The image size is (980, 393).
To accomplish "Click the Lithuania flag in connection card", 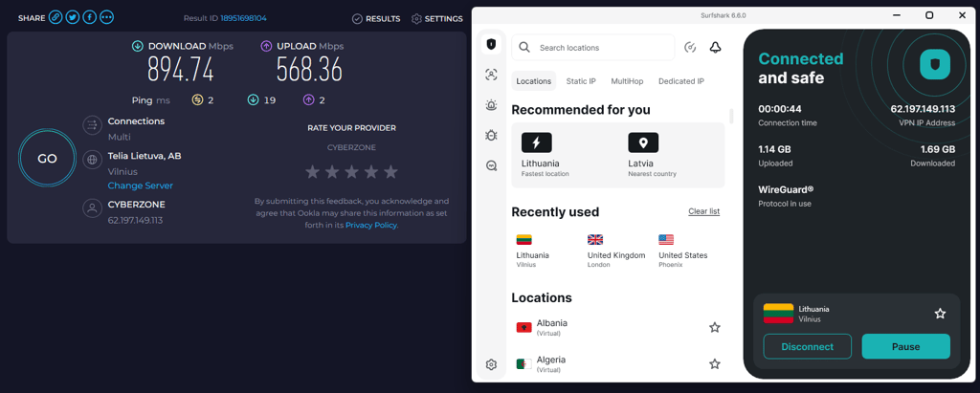I will tap(778, 314).
